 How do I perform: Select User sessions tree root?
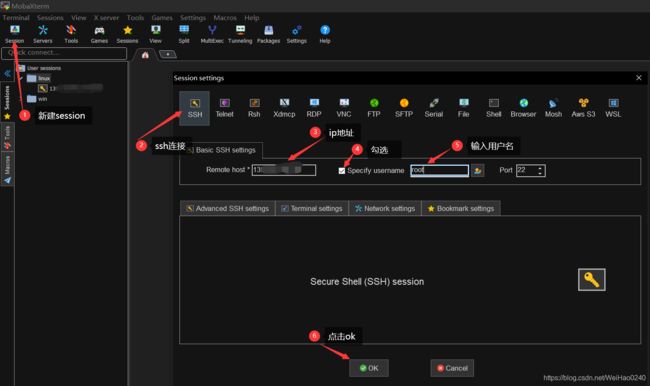coord(40,68)
